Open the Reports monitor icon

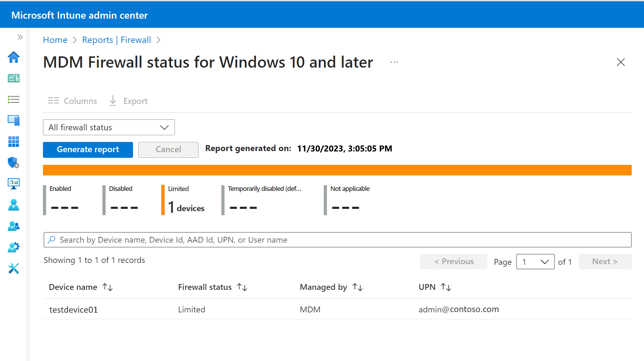point(13,183)
